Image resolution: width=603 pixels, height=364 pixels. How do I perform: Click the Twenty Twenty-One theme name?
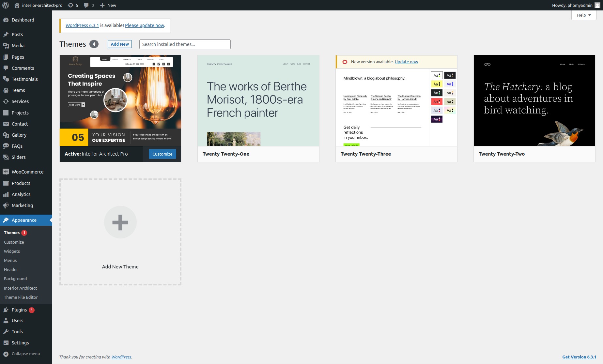point(226,154)
